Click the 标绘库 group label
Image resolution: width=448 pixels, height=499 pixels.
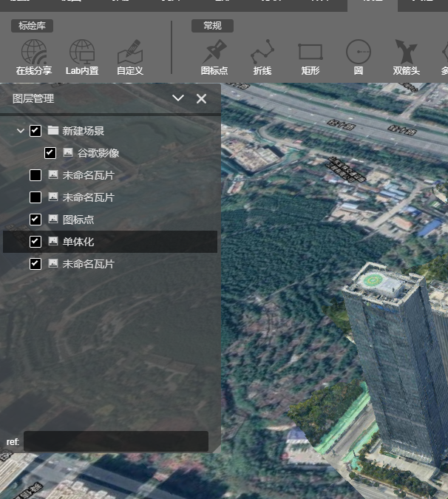pyautogui.click(x=32, y=26)
